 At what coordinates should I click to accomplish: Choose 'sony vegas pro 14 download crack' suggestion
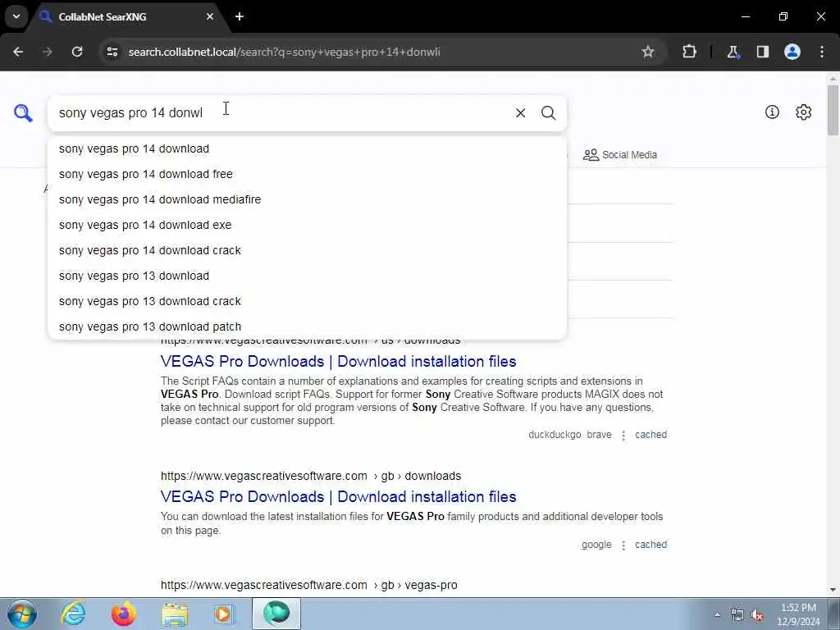coord(307,250)
